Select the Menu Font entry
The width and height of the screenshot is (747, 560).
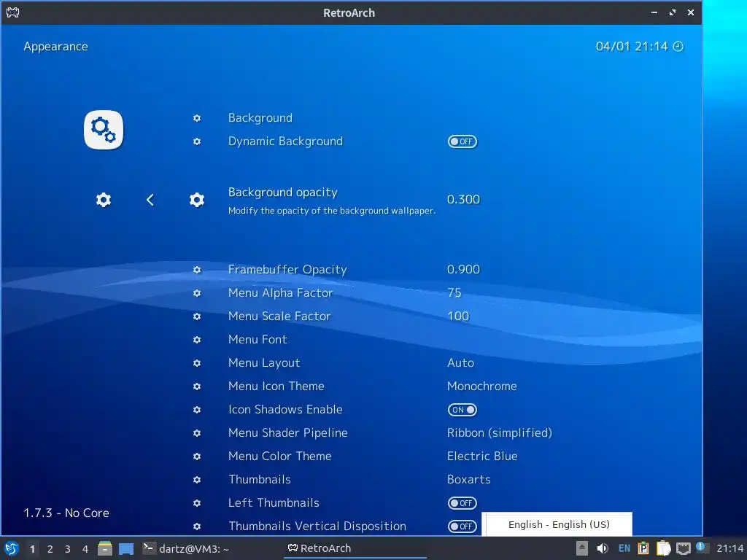pyautogui.click(x=258, y=340)
